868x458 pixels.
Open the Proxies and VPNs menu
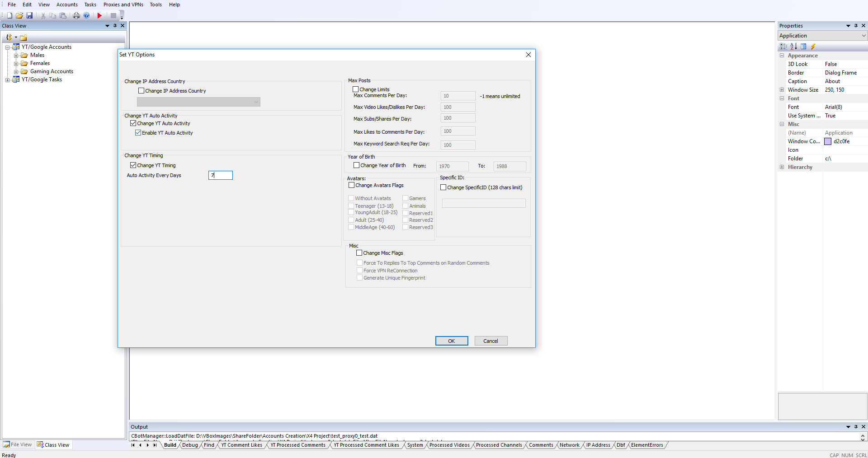123,5
